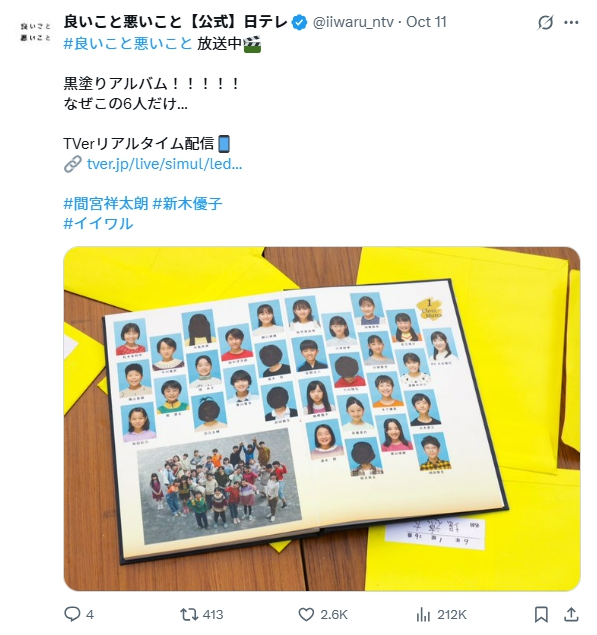This screenshot has height=635, width=597.
Task: Open the 良いこと悪いこと【公式】日テレ display name
Action: click(176, 22)
